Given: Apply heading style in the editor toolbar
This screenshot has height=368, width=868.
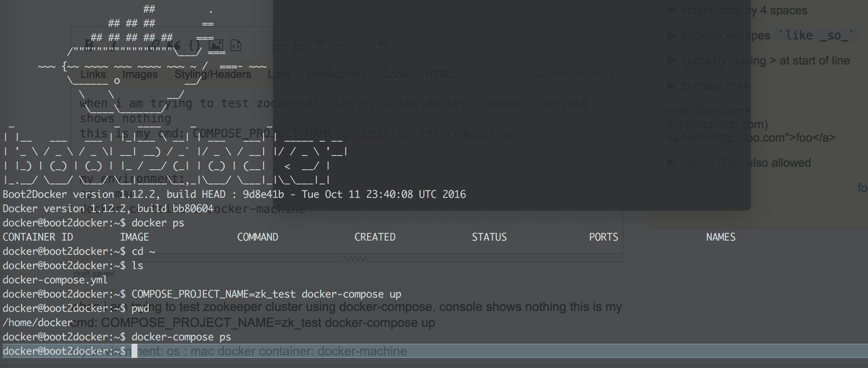Looking at the screenshot, I should pos(320,44).
